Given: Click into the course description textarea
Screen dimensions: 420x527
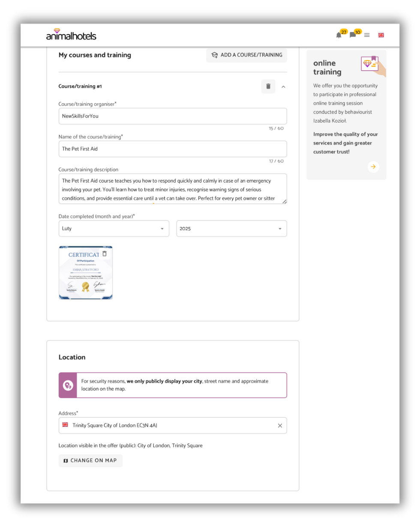Looking at the screenshot, I should tap(172, 189).
